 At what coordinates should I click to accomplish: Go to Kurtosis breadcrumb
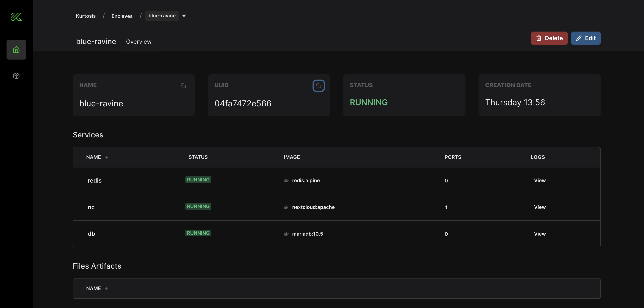[86, 16]
